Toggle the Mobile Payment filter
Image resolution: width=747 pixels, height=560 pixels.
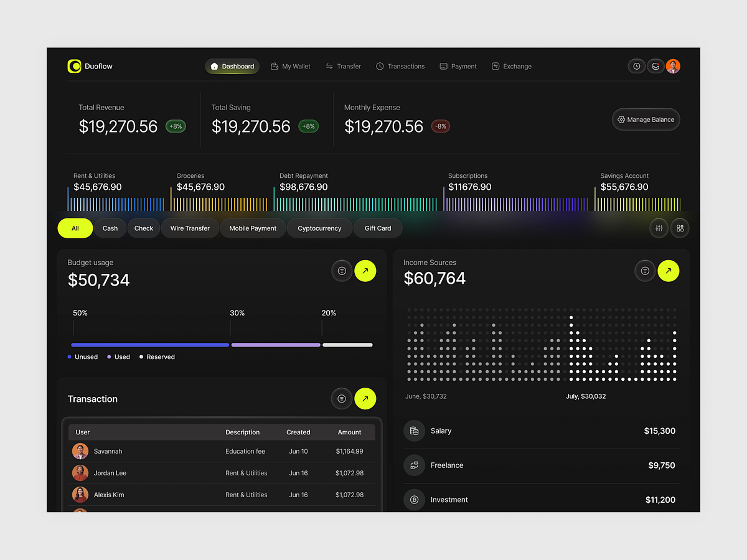click(252, 228)
